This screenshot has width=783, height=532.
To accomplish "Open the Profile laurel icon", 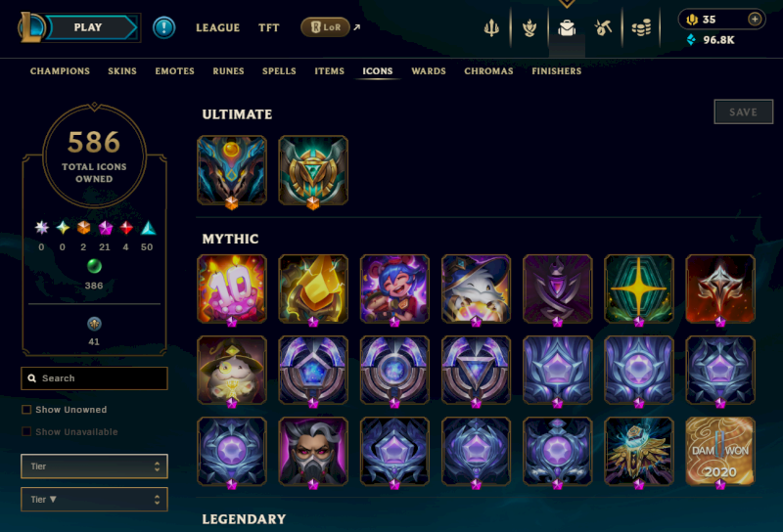I will pyautogui.click(x=530, y=28).
